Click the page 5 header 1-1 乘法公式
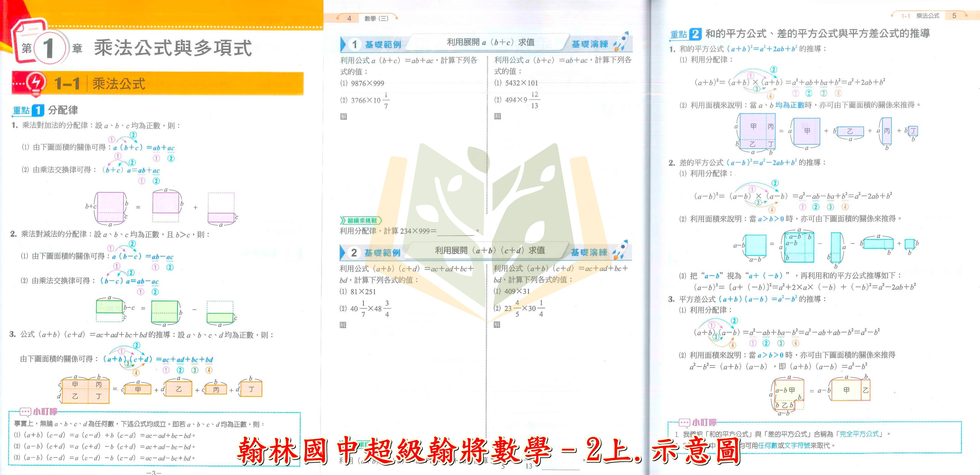The height and width of the screenshot is (475, 980). [x=920, y=16]
